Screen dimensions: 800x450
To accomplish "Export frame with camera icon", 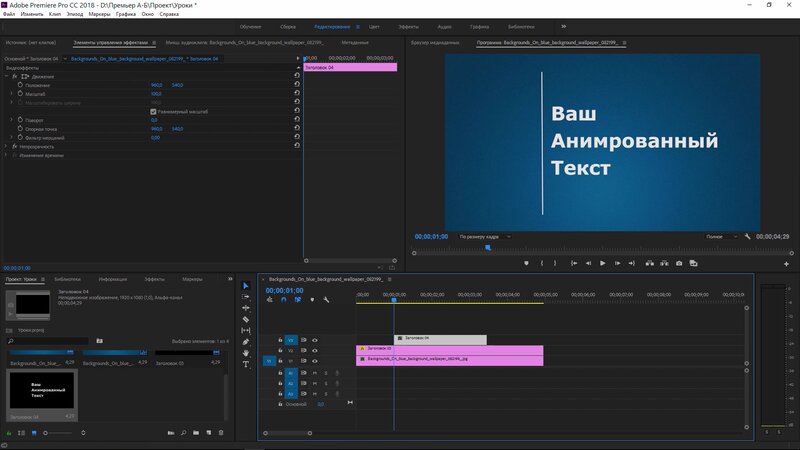I will [679, 263].
